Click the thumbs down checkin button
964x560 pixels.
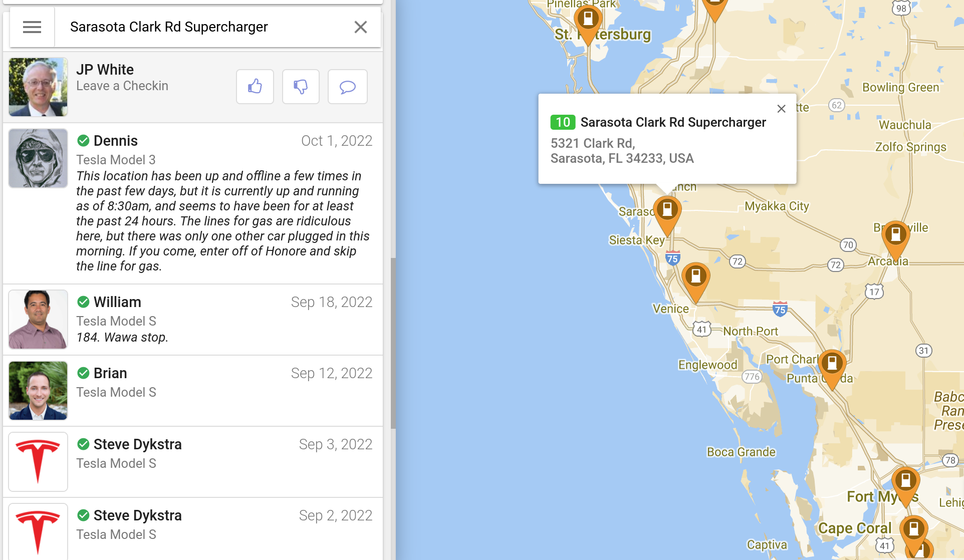click(x=301, y=87)
